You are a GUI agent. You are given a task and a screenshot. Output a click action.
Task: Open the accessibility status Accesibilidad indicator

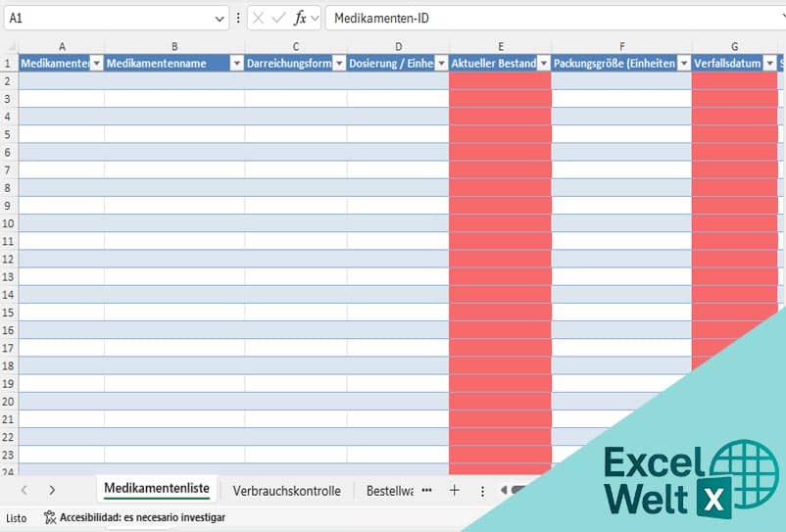point(134,517)
